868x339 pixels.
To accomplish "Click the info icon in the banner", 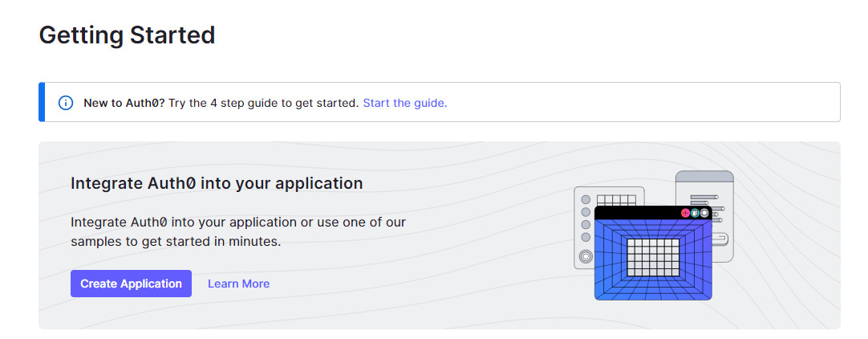I will point(66,103).
